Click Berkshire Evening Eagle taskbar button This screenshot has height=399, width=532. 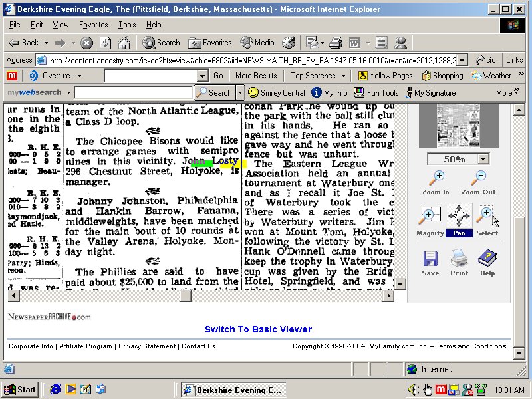coord(234,390)
